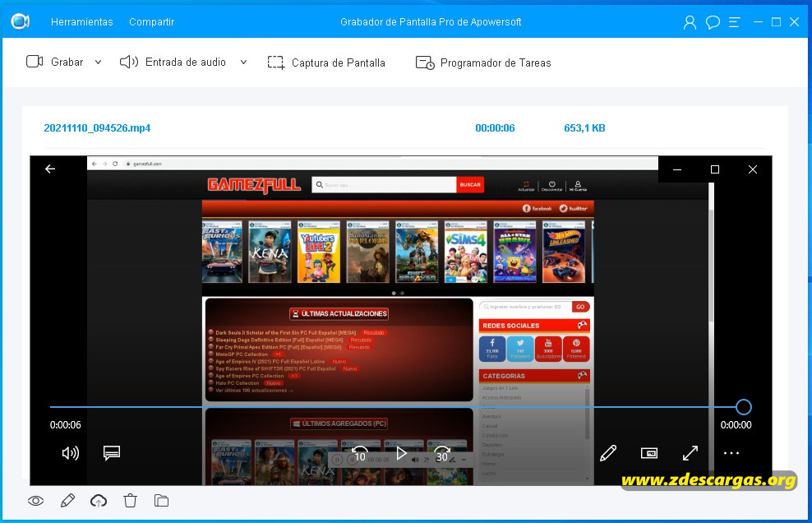Delete recording with the trash icon

pos(130,501)
